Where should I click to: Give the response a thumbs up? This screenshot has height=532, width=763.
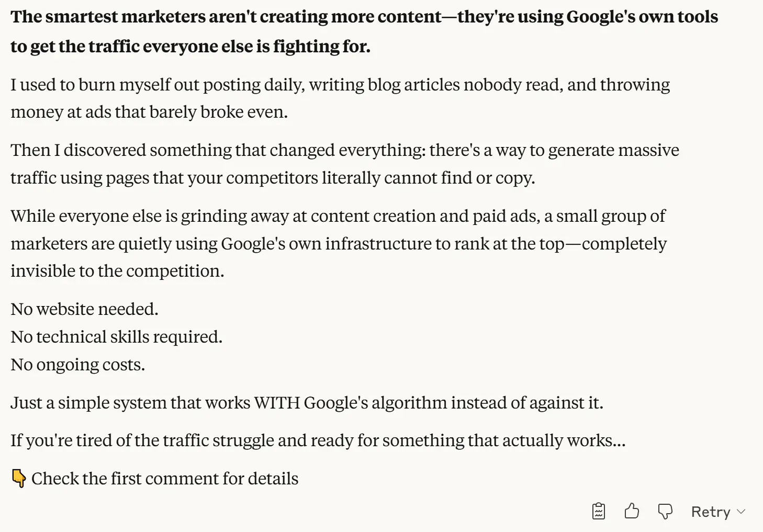(x=632, y=511)
